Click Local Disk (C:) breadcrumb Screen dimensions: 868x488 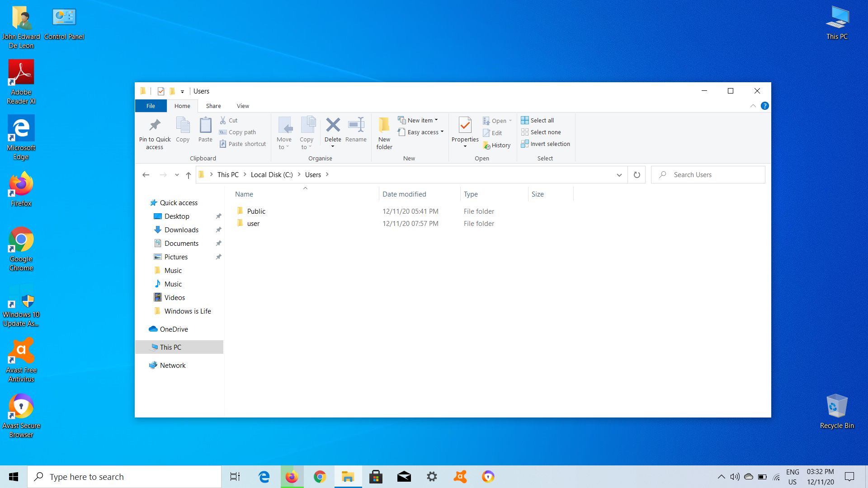[x=272, y=174]
